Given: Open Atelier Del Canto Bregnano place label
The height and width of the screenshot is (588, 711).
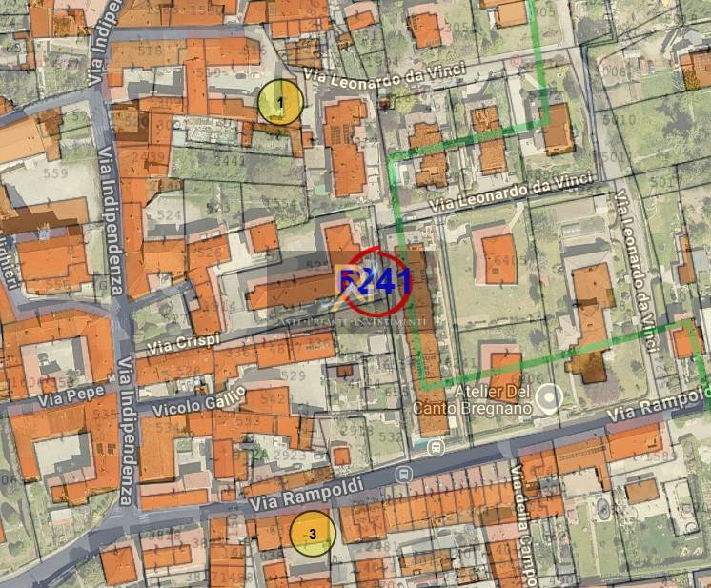Looking at the screenshot, I should click(472, 399).
